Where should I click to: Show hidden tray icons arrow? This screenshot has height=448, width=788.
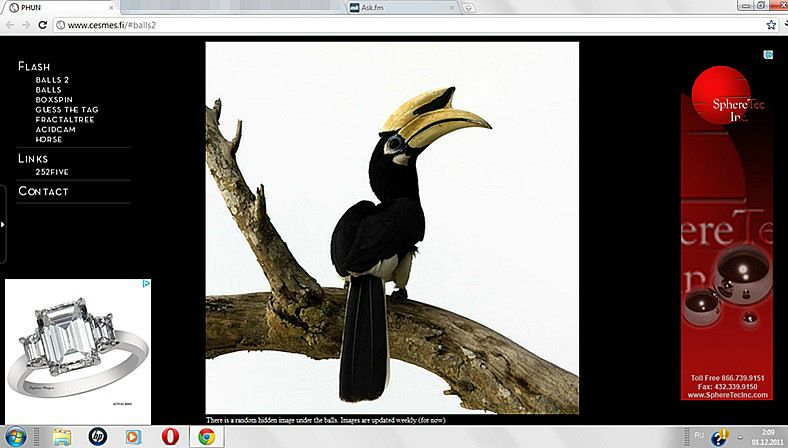pyautogui.click(x=740, y=436)
